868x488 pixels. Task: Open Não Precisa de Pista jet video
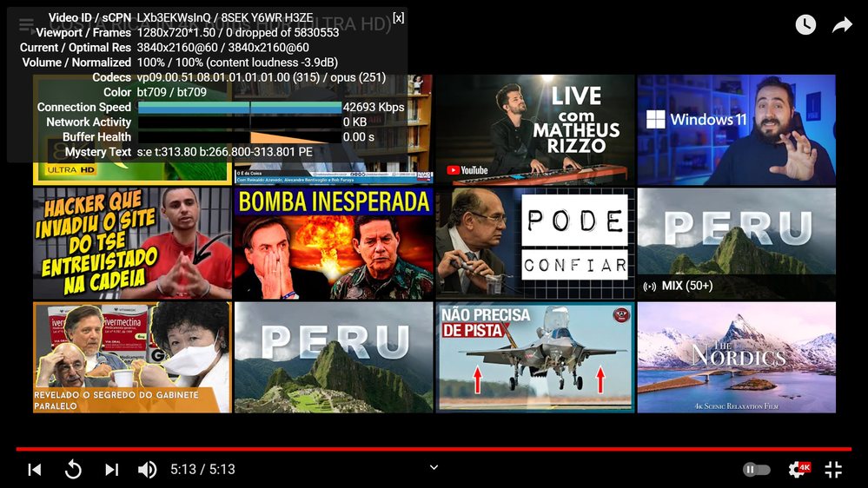534,358
